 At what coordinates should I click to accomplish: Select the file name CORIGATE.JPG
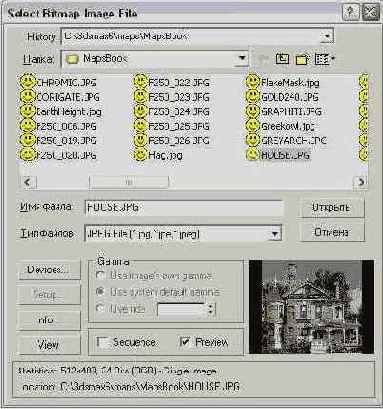[x=68, y=97]
